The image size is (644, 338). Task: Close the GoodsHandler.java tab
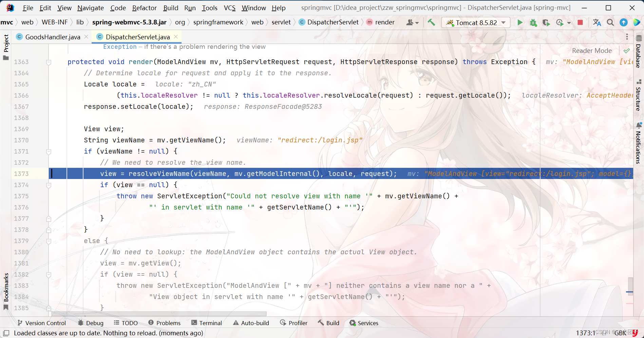[x=86, y=37]
